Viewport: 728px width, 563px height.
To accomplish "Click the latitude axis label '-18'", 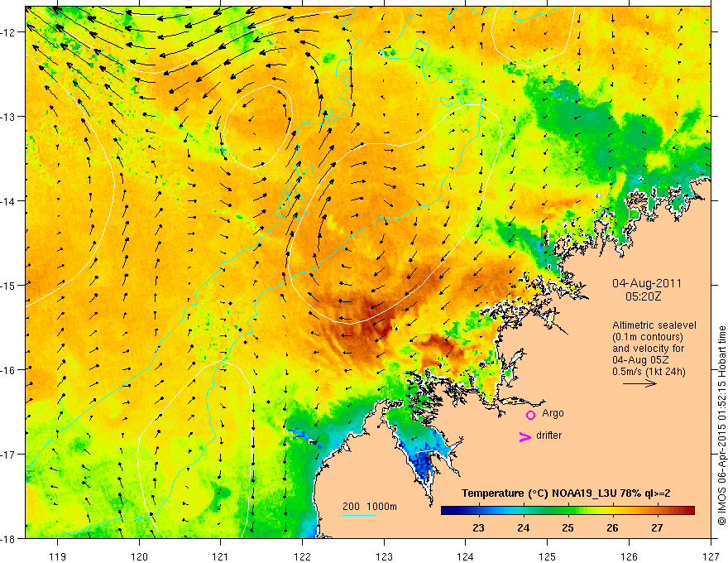I will (x=9, y=538).
